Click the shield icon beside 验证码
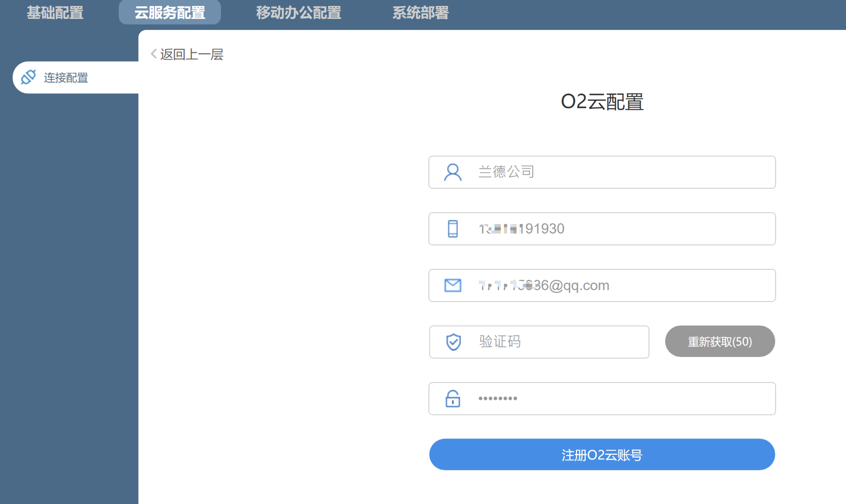Image resolution: width=846 pixels, height=504 pixels. click(x=453, y=342)
